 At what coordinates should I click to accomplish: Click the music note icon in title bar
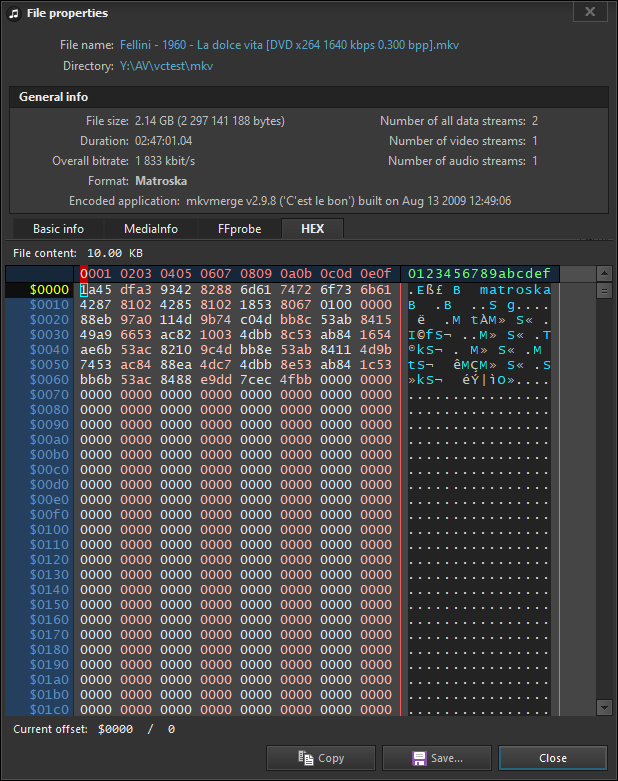(13, 13)
